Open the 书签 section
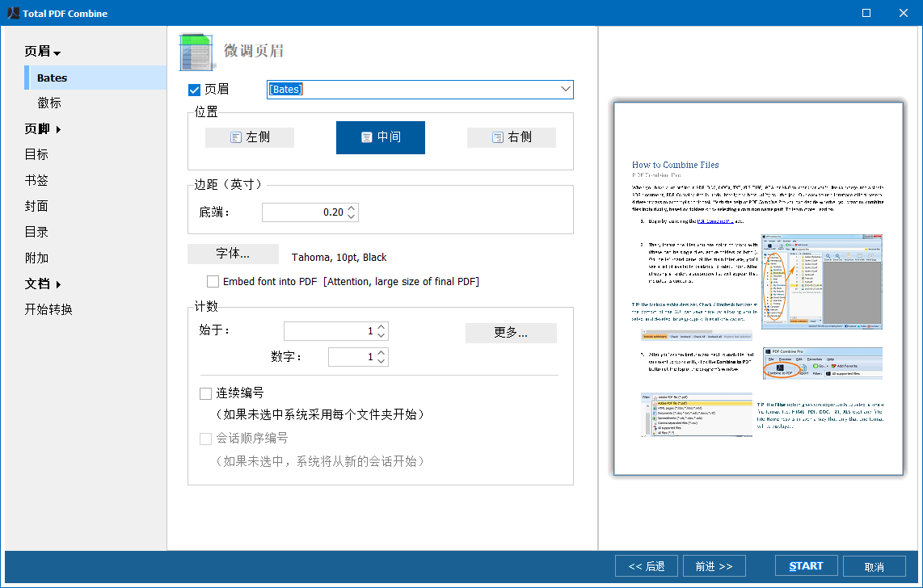923x588 pixels. (38, 179)
